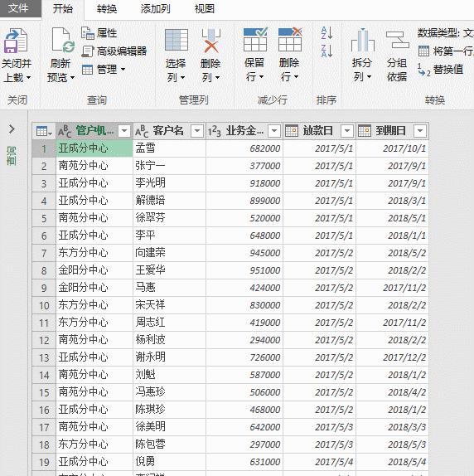The height and width of the screenshot is (476, 474).
Task: Select the 放款日 column header
Action: tap(319, 131)
